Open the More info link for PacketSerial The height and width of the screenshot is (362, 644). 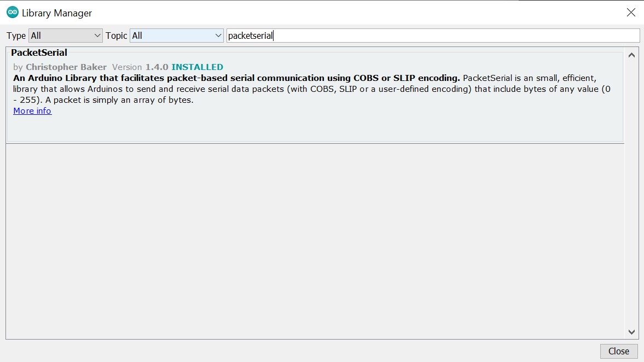click(32, 111)
